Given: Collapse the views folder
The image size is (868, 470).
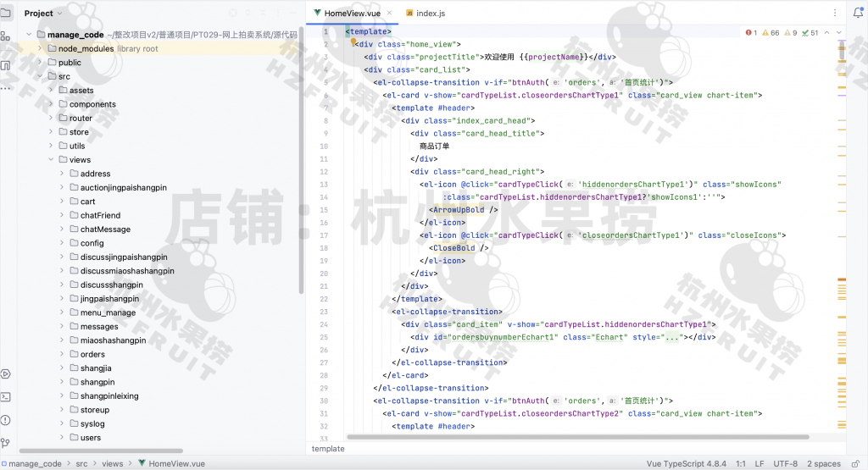Looking at the screenshot, I should point(51,159).
